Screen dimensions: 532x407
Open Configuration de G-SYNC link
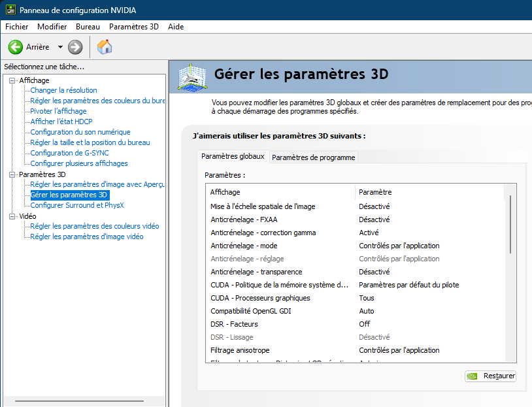tap(69, 153)
